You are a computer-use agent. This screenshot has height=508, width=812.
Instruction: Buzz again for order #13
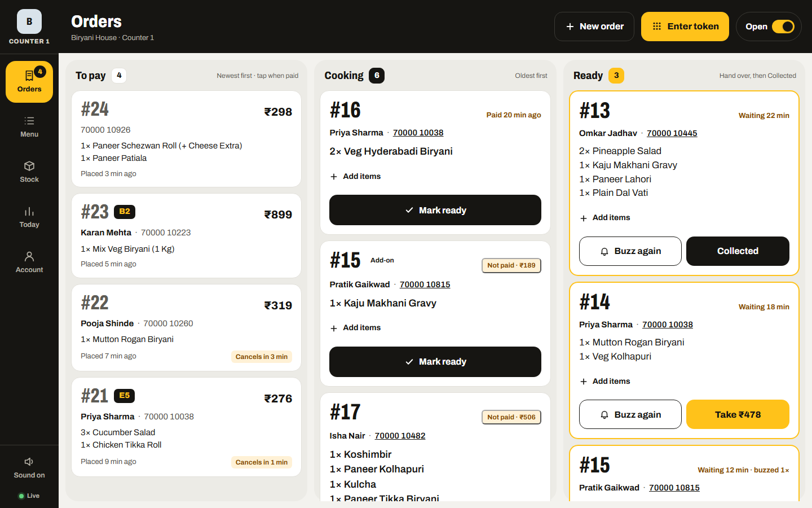pyautogui.click(x=630, y=251)
